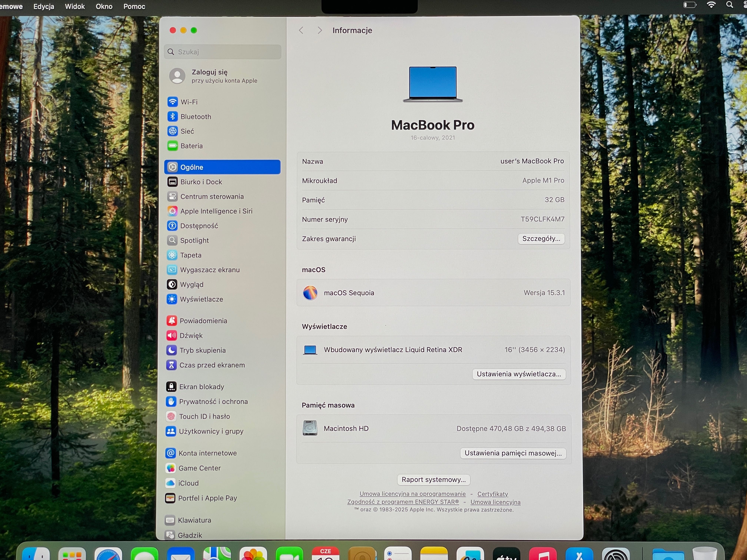Screen dimensions: 747x560
Task: Go back with the left chevron
Action: 301,30
